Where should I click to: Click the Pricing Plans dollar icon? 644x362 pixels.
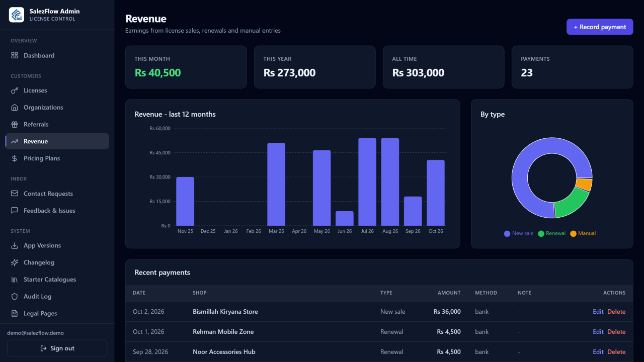15,158
